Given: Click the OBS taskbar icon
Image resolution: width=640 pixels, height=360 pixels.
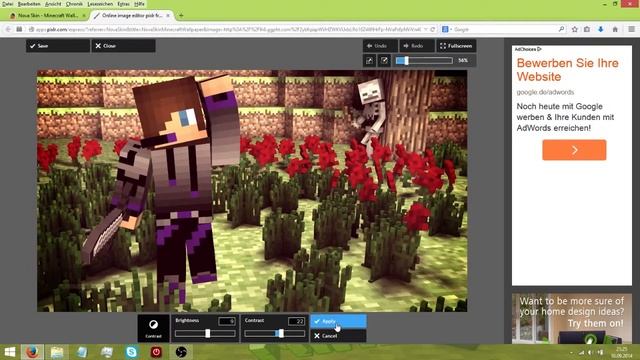Looking at the screenshot, I should tap(181, 352).
